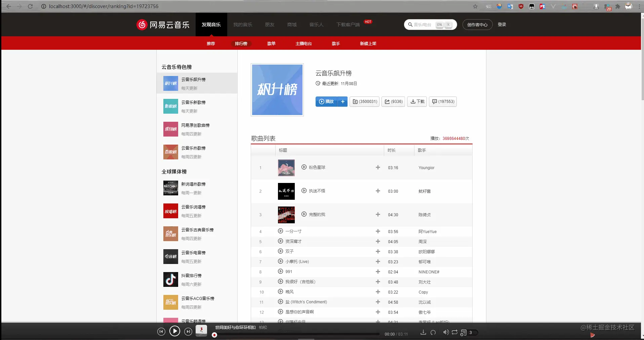Open comments button showing 197553
Image resolution: width=644 pixels, height=340 pixels.
(x=443, y=102)
